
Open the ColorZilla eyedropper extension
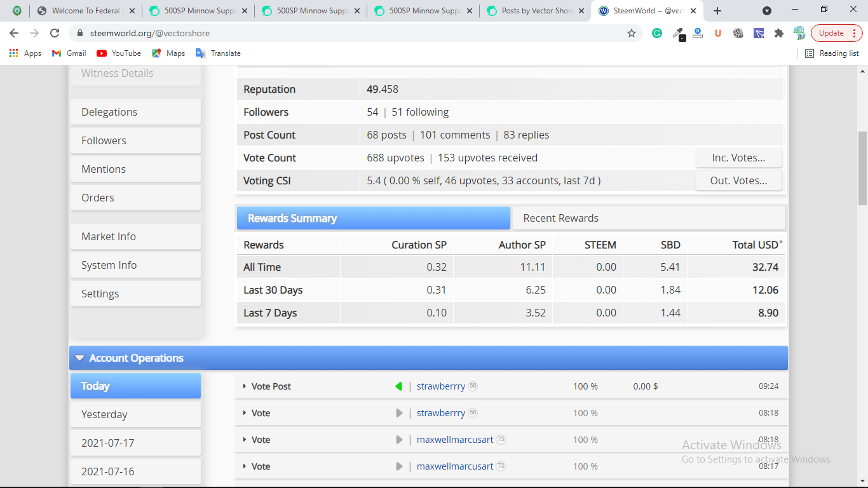679,33
